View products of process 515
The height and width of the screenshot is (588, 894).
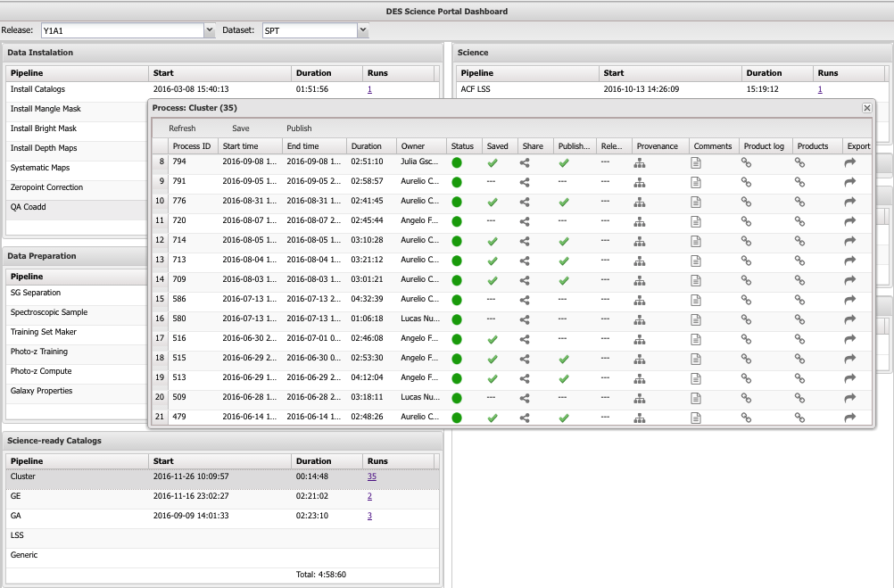pyautogui.click(x=800, y=359)
